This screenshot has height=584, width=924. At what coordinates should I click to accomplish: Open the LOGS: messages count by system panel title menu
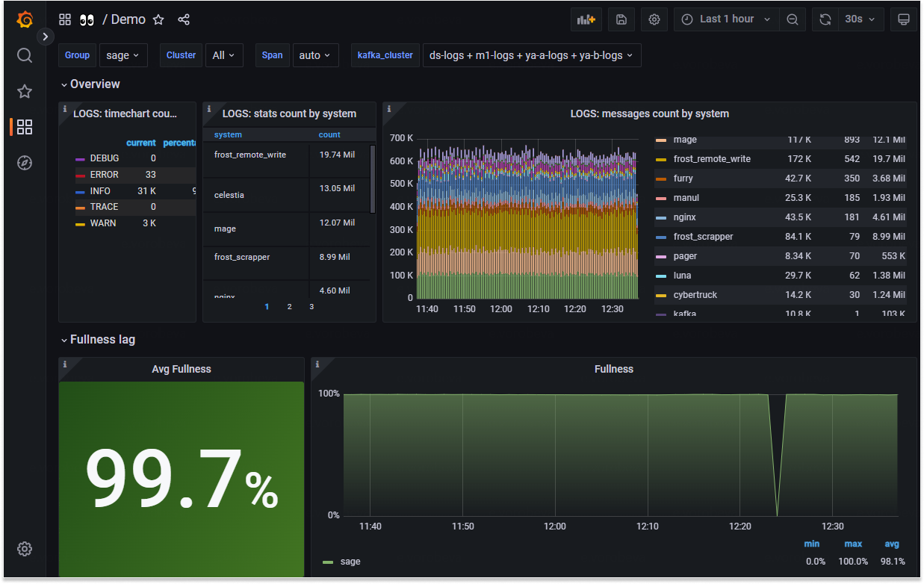click(x=650, y=114)
